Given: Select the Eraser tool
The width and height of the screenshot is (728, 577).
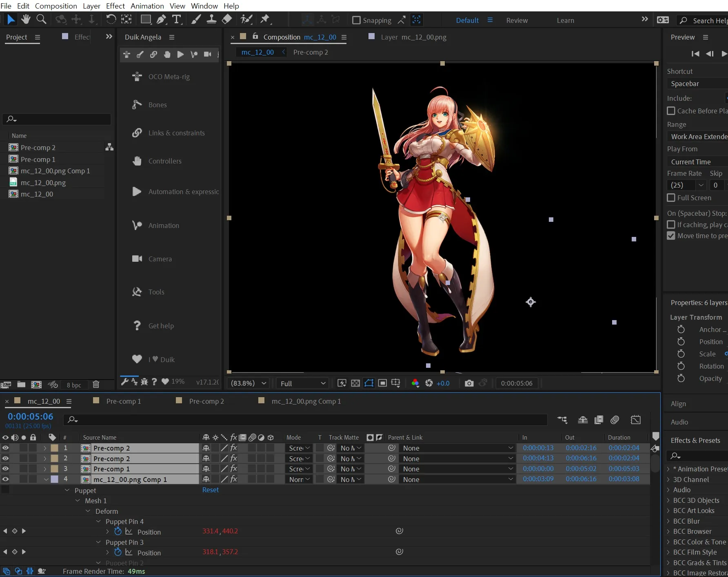Looking at the screenshot, I should (227, 19).
